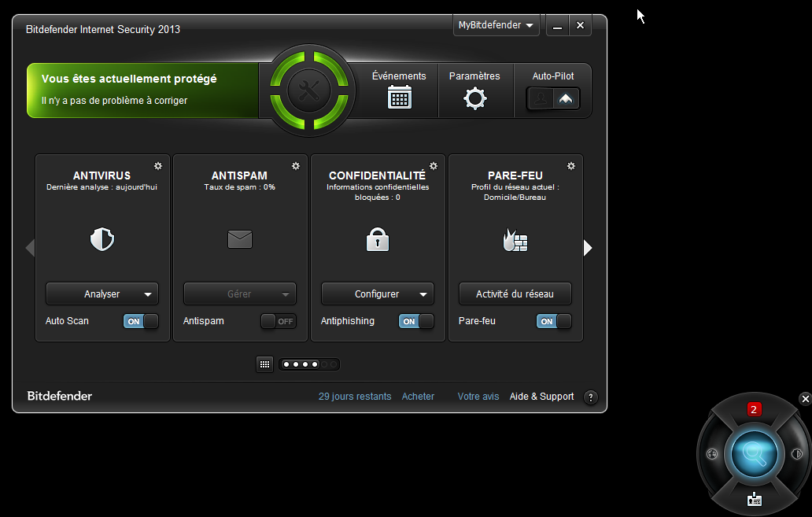Click the ID badge icon on the widget

tap(755, 499)
